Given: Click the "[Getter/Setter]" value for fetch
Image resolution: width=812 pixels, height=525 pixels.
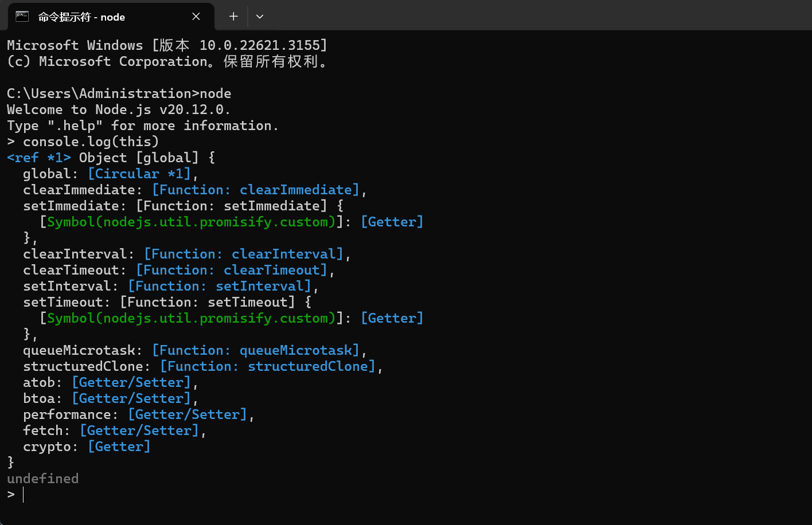Looking at the screenshot, I should click(139, 430).
